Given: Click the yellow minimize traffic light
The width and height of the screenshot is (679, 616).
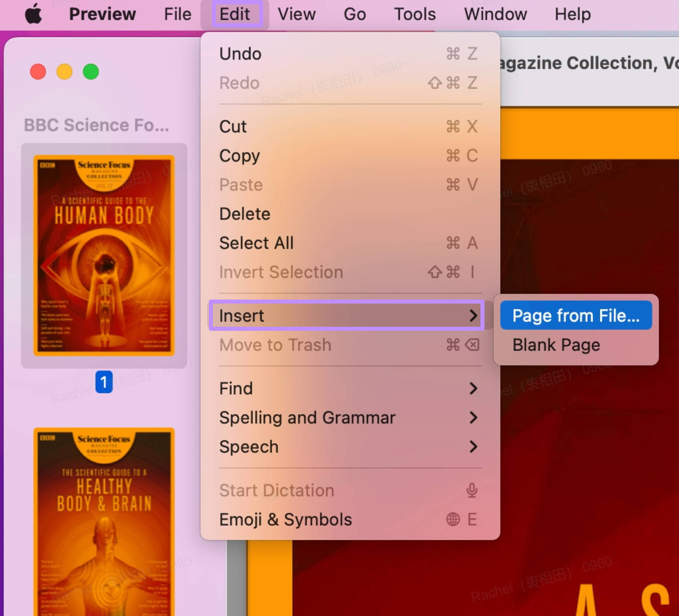Looking at the screenshot, I should [64, 71].
